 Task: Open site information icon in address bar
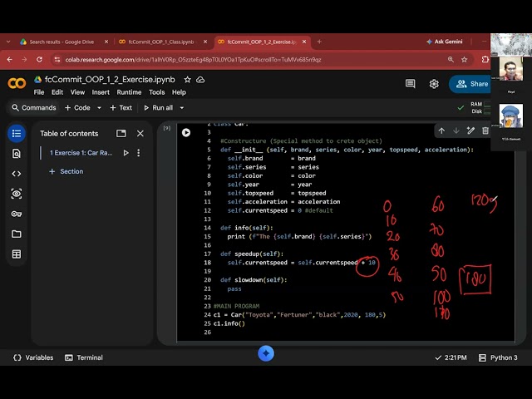coord(57,60)
